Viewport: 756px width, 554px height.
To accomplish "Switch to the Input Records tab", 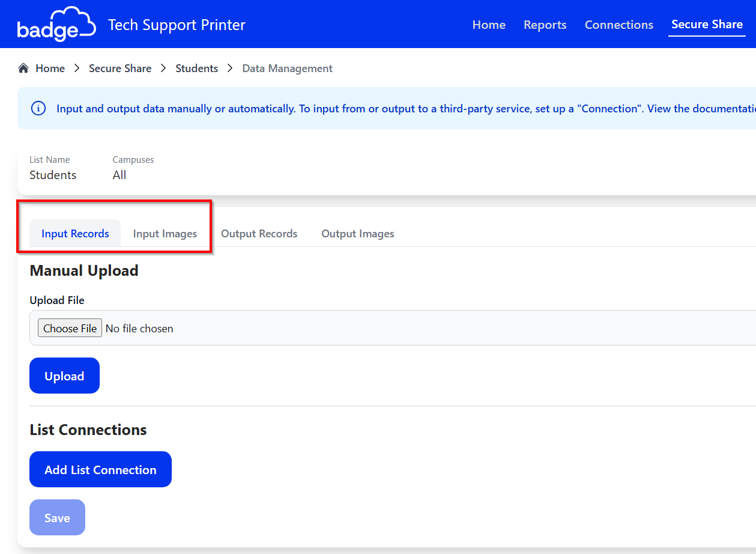I will point(75,234).
